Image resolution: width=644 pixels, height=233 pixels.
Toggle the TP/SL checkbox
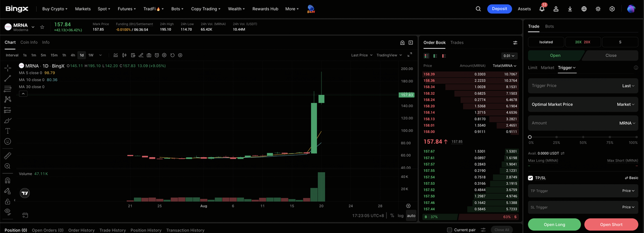pos(530,178)
